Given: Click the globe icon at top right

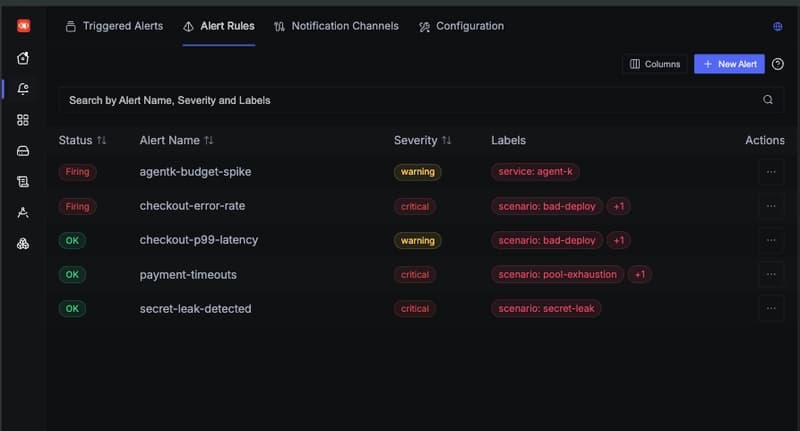Looking at the screenshot, I should (x=778, y=27).
